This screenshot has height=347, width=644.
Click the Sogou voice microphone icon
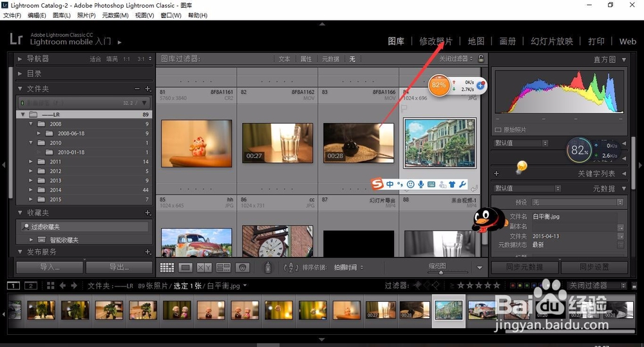tap(421, 184)
